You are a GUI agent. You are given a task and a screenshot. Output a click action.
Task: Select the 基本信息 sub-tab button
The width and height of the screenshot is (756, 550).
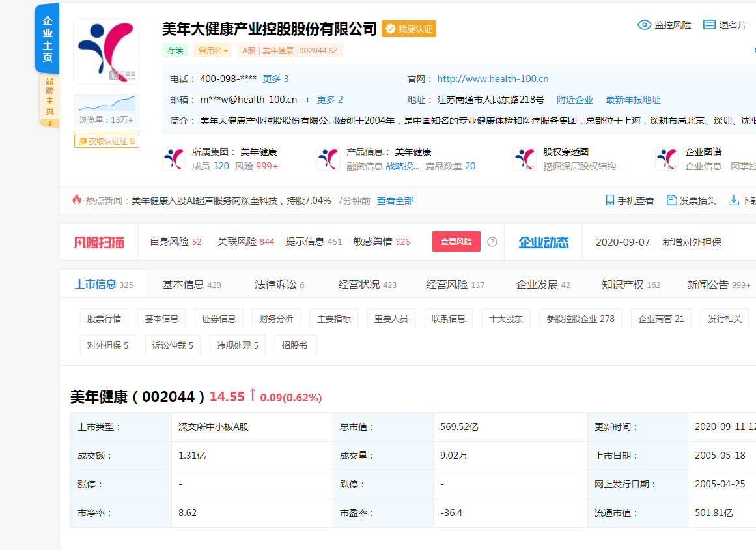(161, 319)
